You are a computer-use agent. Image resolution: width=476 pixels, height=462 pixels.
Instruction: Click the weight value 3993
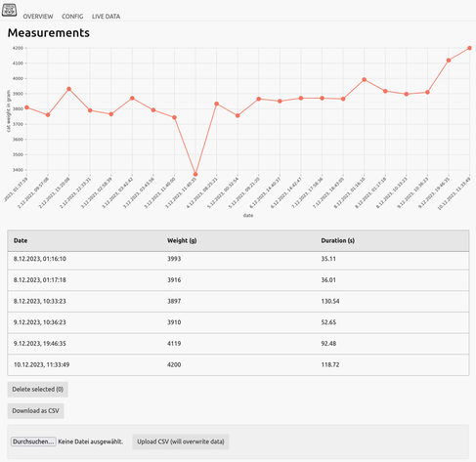click(174, 259)
